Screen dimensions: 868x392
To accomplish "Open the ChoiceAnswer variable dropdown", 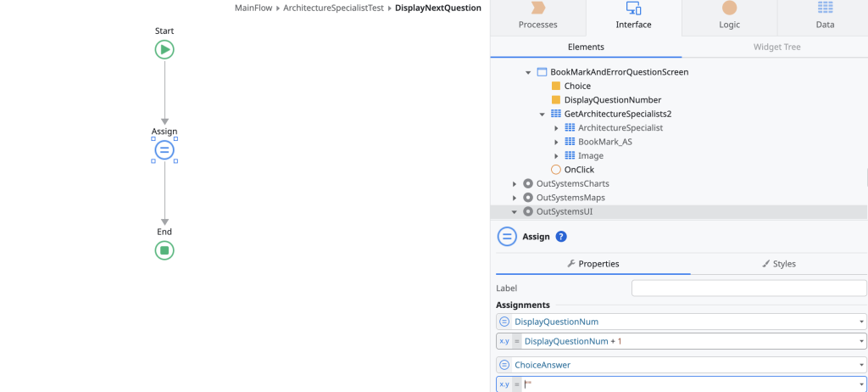I will [861, 365].
